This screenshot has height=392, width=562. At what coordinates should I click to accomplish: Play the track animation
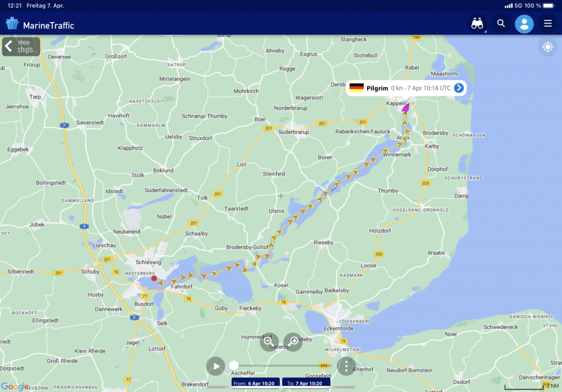tap(216, 366)
